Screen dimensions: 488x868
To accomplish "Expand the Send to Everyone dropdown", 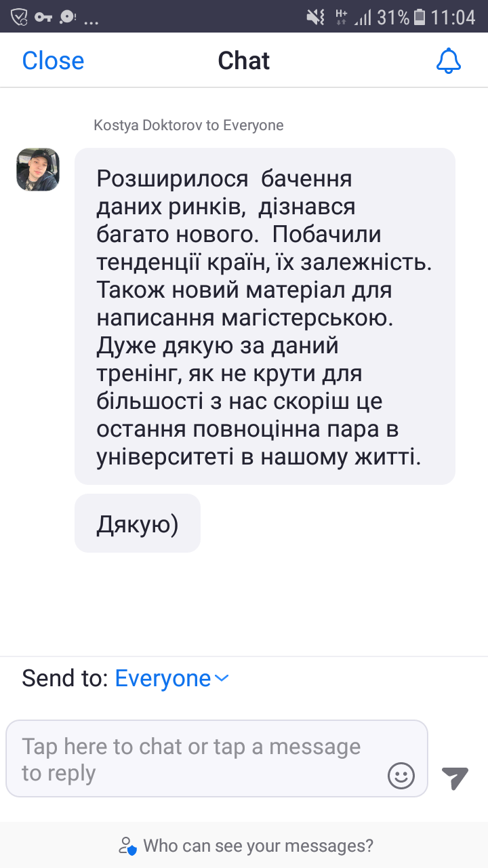I will coord(163,678).
